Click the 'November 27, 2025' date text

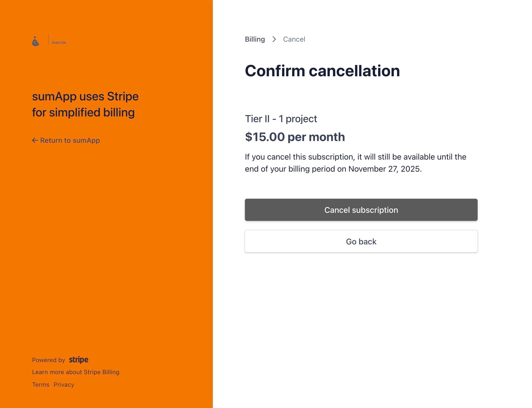(x=385, y=169)
